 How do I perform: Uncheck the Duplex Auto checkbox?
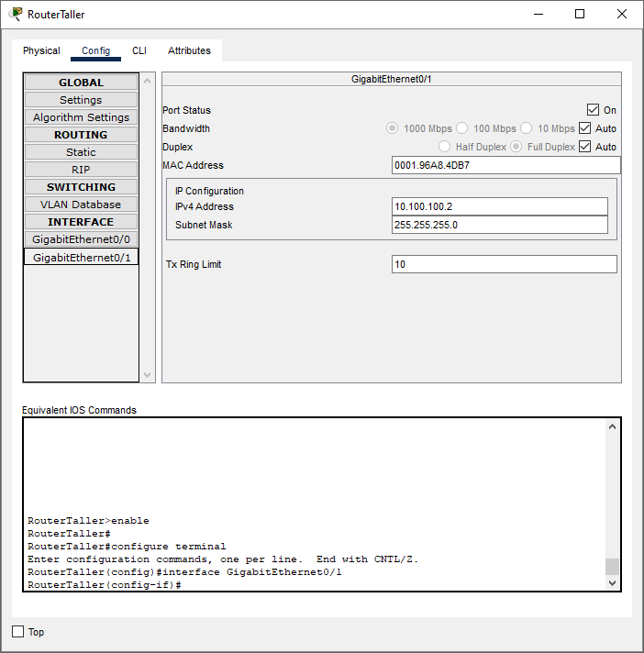pos(585,147)
